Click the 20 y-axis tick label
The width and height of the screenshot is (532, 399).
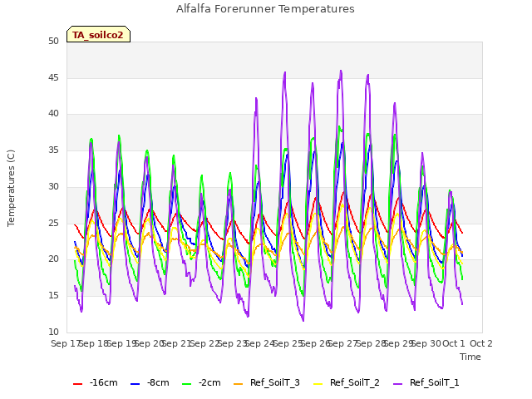pyautogui.click(x=53, y=259)
